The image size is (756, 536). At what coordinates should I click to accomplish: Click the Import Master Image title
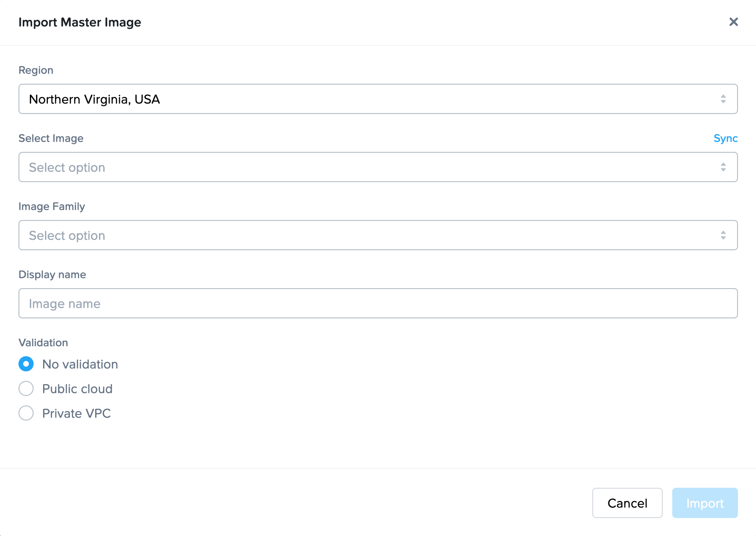pyautogui.click(x=80, y=22)
